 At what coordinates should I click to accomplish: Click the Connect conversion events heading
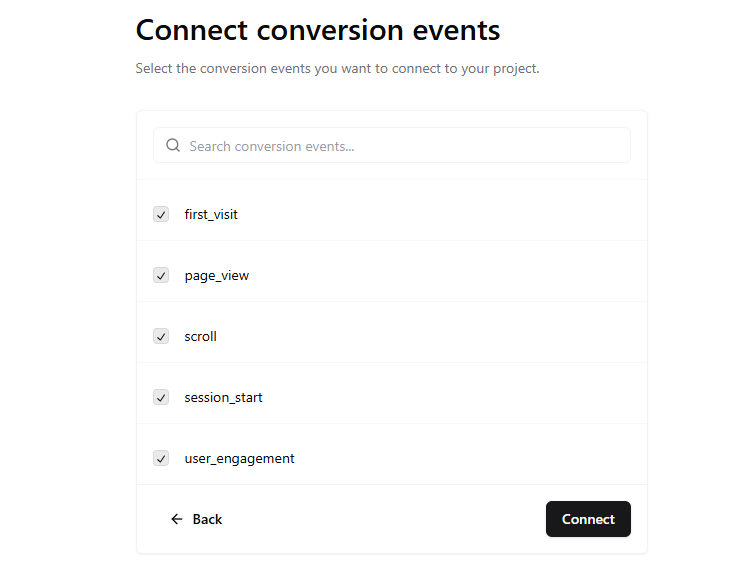pyautogui.click(x=318, y=30)
